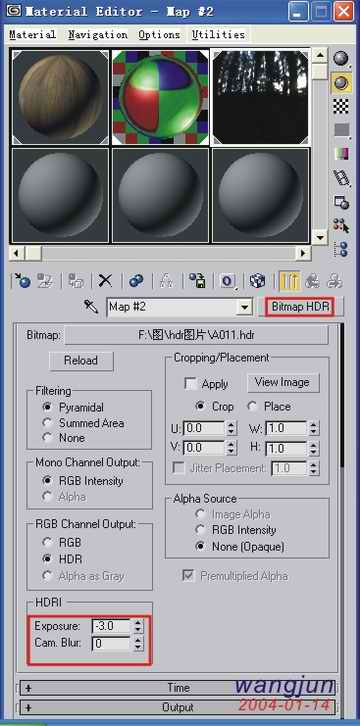Click the eyedropper pick material icon
This screenshot has width=360, height=726.
[91, 307]
